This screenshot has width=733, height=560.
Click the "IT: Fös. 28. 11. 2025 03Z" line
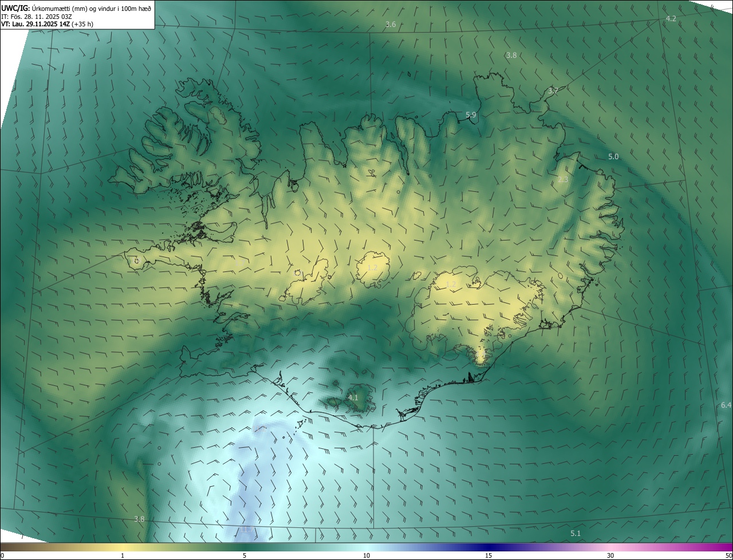[37, 16]
